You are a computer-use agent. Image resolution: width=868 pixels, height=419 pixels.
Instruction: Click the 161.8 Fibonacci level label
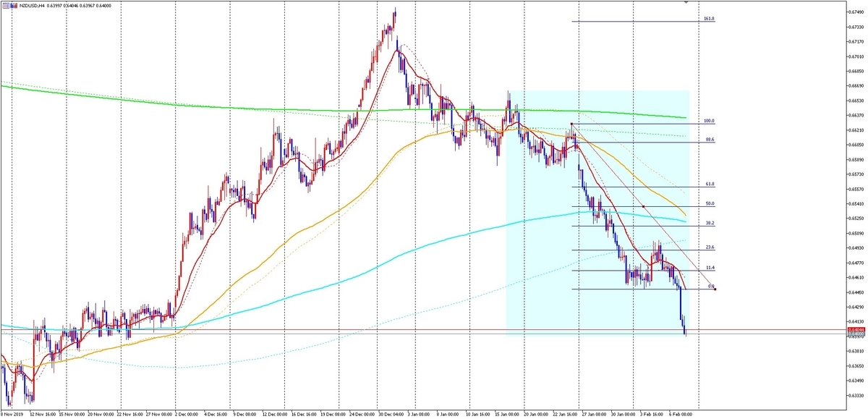[709, 19]
